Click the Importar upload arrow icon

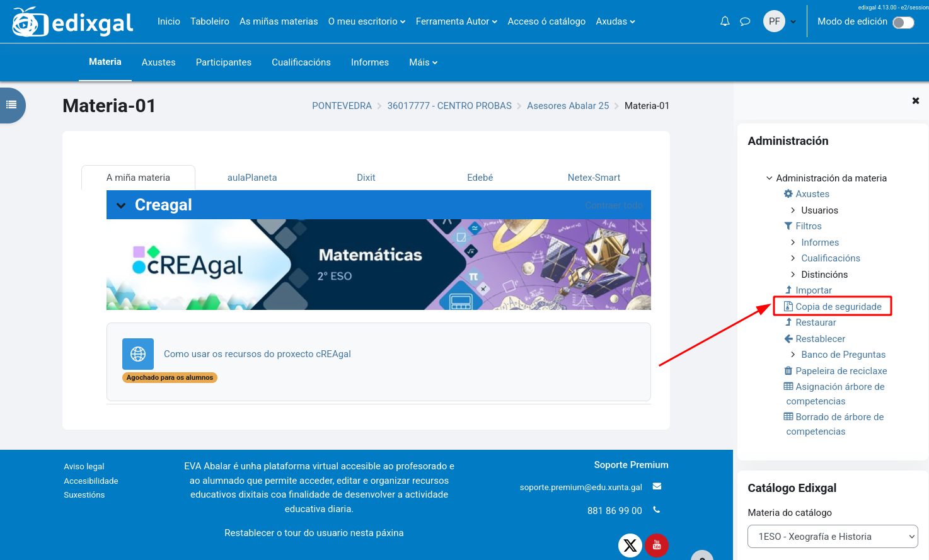(788, 290)
